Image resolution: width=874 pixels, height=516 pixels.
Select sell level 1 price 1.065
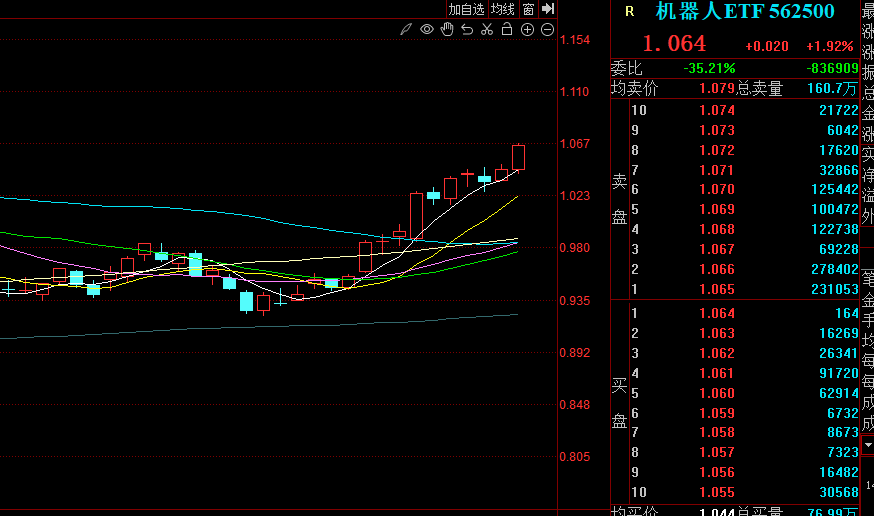click(718, 290)
